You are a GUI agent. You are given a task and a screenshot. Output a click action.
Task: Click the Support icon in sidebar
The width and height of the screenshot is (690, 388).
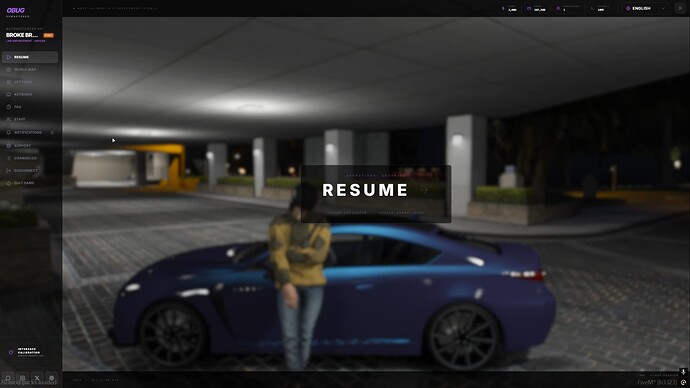(8, 146)
